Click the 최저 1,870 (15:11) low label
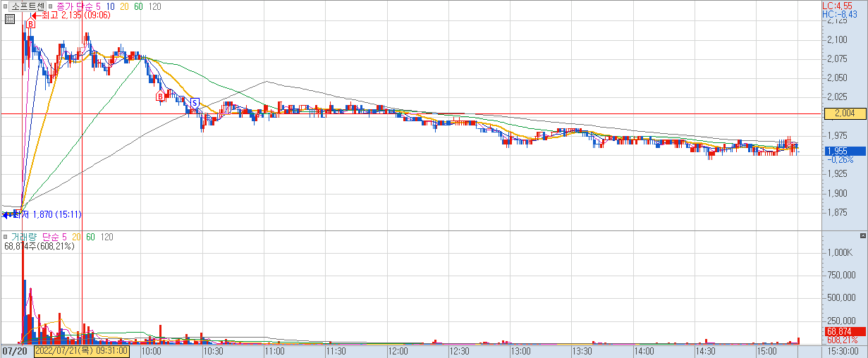The height and width of the screenshot is (358, 868). [x=48, y=214]
